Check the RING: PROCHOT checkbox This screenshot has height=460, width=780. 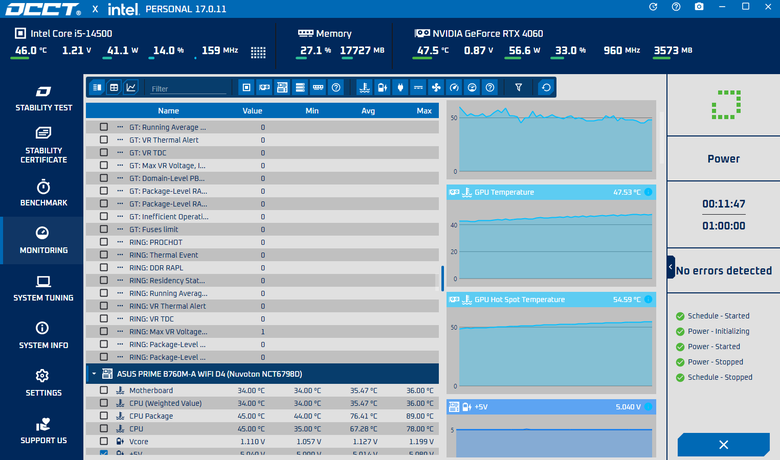103,242
